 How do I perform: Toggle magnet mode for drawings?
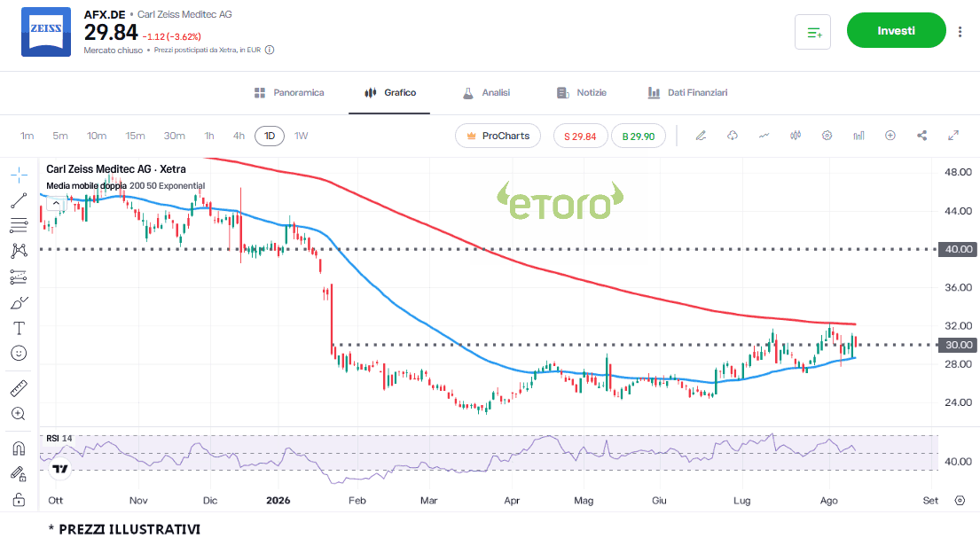(x=19, y=448)
